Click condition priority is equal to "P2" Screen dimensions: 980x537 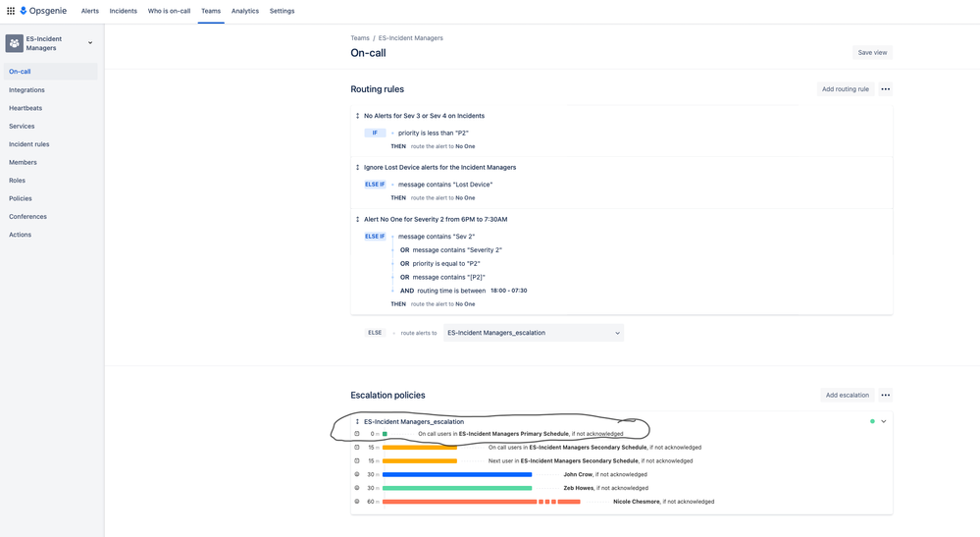446,264
